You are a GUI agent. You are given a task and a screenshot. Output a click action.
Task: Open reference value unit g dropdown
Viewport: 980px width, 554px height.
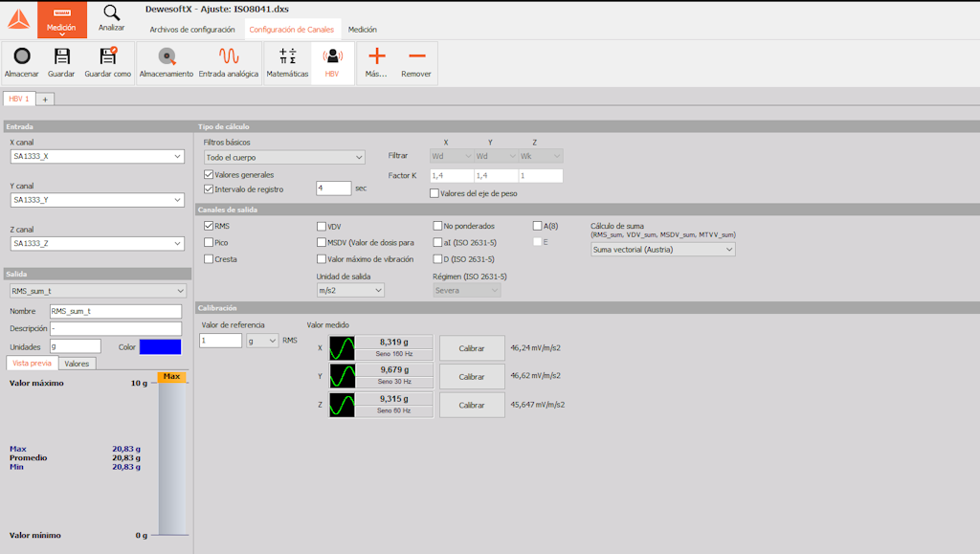pos(262,341)
